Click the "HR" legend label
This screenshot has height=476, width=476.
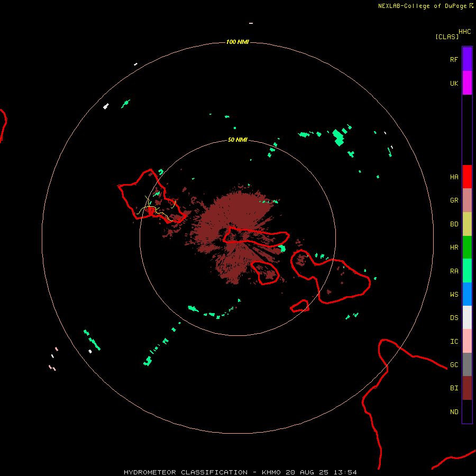(x=454, y=248)
